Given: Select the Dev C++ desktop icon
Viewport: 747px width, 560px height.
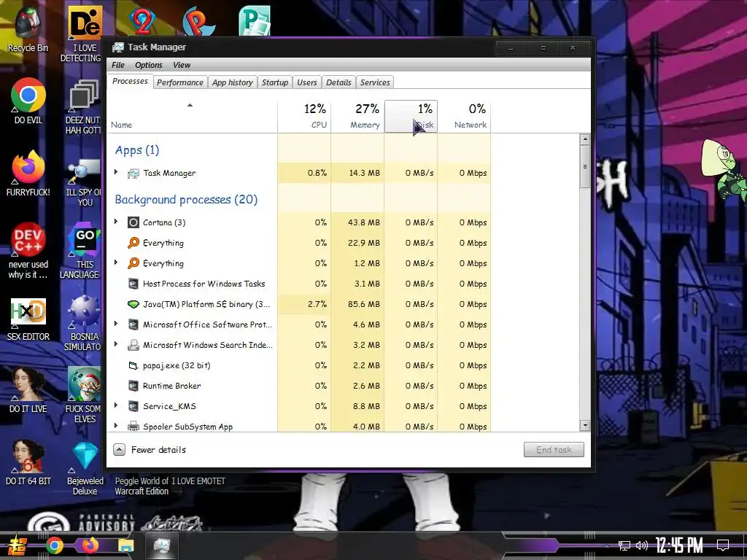Looking at the screenshot, I should coord(28,239).
